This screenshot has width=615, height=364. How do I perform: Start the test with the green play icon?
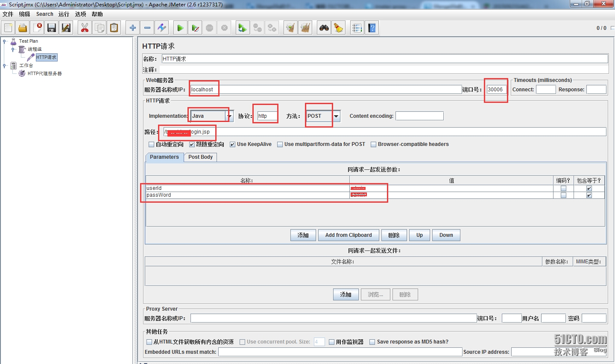pyautogui.click(x=180, y=28)
